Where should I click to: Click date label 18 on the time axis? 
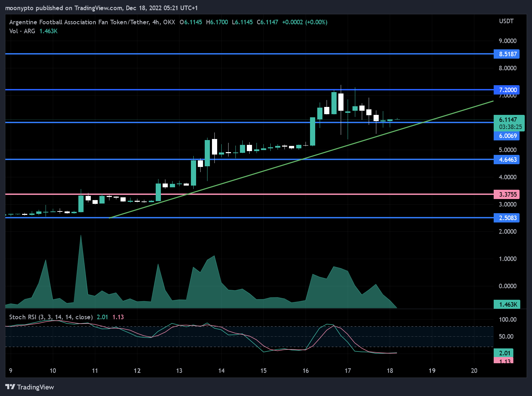point(390,370)
